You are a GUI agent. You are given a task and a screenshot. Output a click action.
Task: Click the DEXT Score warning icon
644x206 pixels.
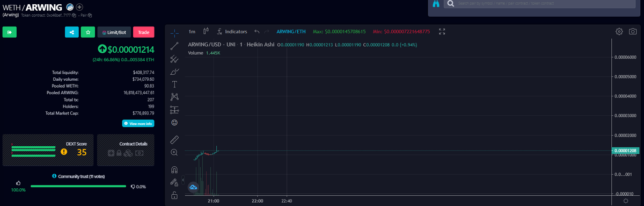coord(64,152)
